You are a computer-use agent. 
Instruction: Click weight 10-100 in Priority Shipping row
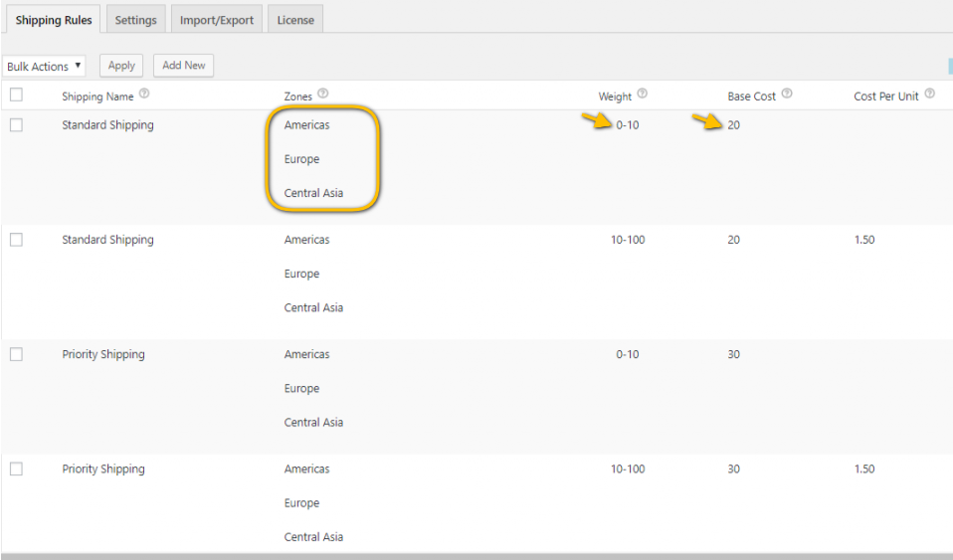point(628,468)
